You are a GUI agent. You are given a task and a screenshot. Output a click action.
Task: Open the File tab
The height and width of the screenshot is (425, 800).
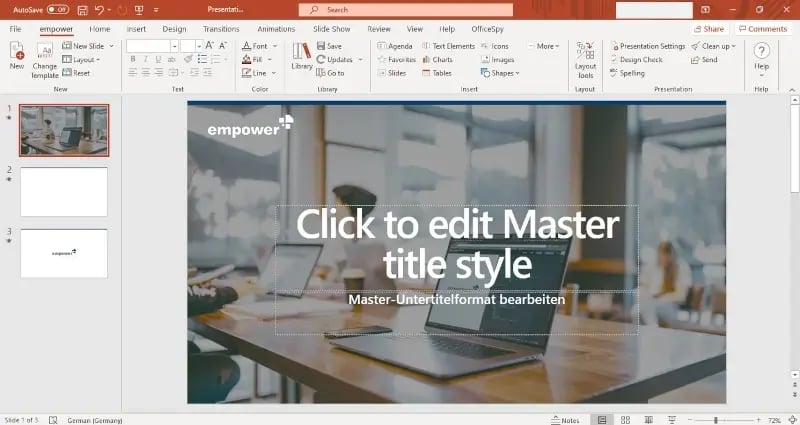[15, 29]
